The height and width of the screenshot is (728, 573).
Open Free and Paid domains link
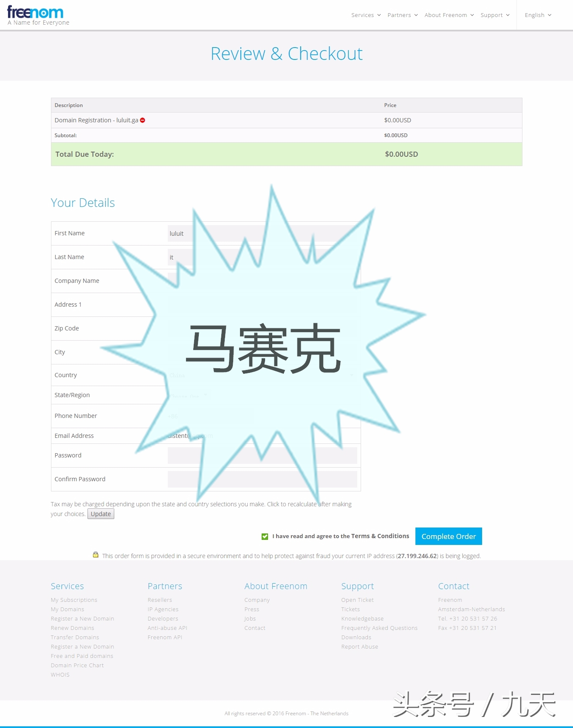point(82,656)
